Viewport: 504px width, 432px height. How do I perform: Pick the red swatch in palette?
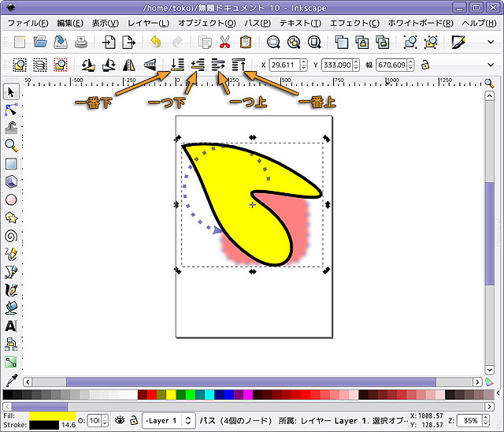point(143,394)
